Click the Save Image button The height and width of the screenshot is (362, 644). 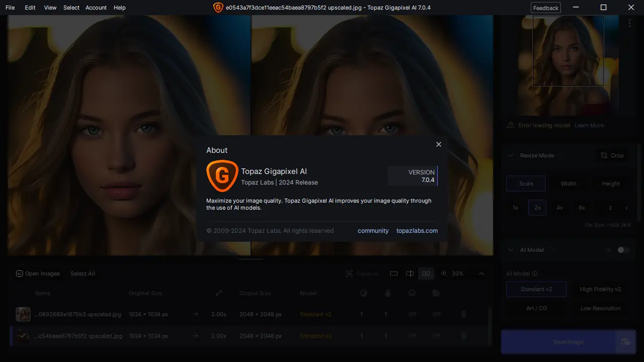coord(558,342)
